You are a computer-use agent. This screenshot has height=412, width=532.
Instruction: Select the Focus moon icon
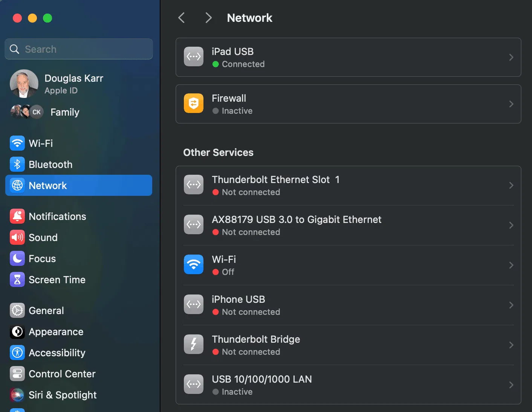tap(17, 259)
